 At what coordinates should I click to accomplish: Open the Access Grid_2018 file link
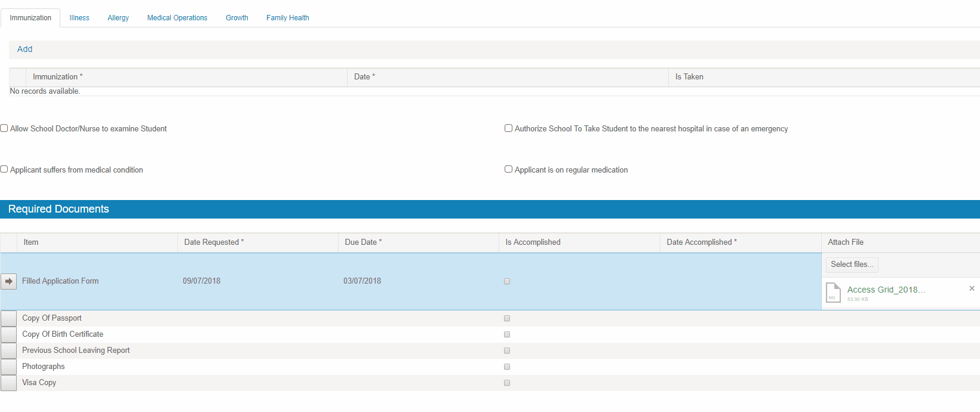click(886, 290)
